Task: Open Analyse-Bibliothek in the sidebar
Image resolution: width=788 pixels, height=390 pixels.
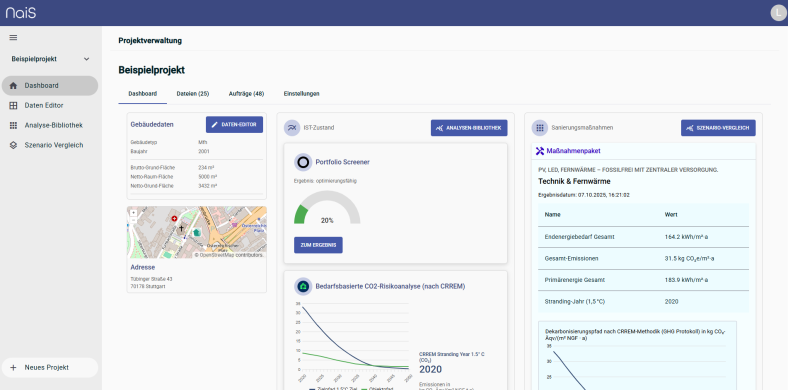Action: pyautogui.click(x=50, y=125)
